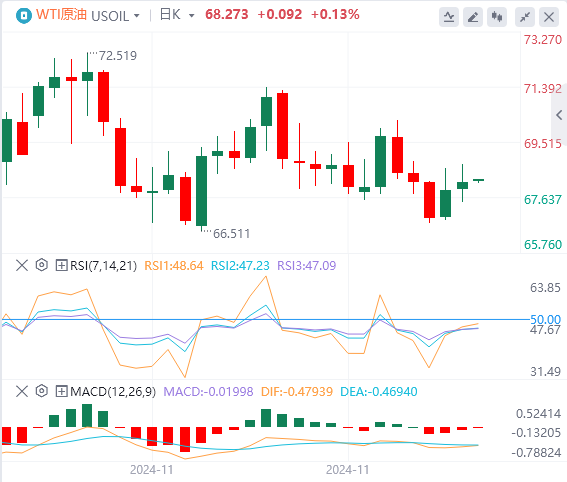This screenshot has height=482, width=567.
Task: Click the DEA:-0.46940 value
Action: coord(379,392)
